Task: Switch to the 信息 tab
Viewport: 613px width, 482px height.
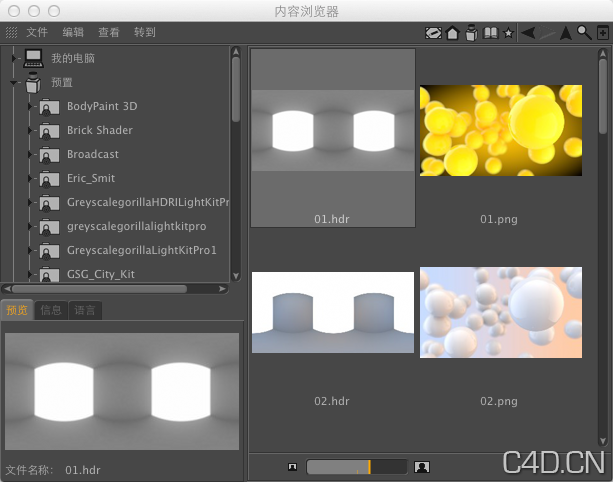Action: coord(51,310)
